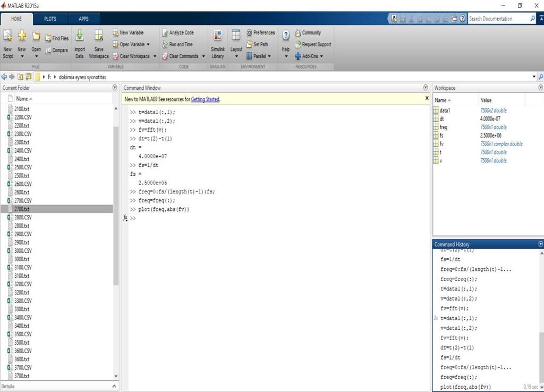Click the Import Data icon
Viewport: 544px width, 392px height.
pyautogui.click(x=80, y=35)
